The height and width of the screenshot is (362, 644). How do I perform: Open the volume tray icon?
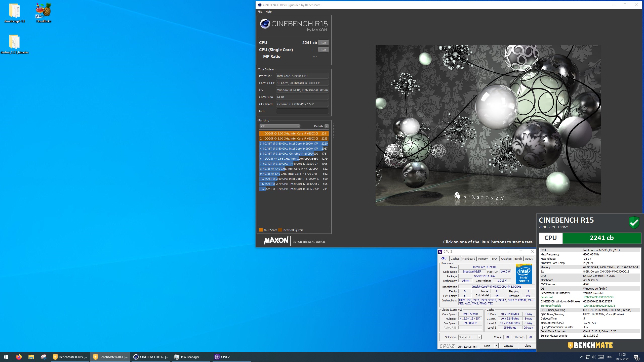point(594,357)
